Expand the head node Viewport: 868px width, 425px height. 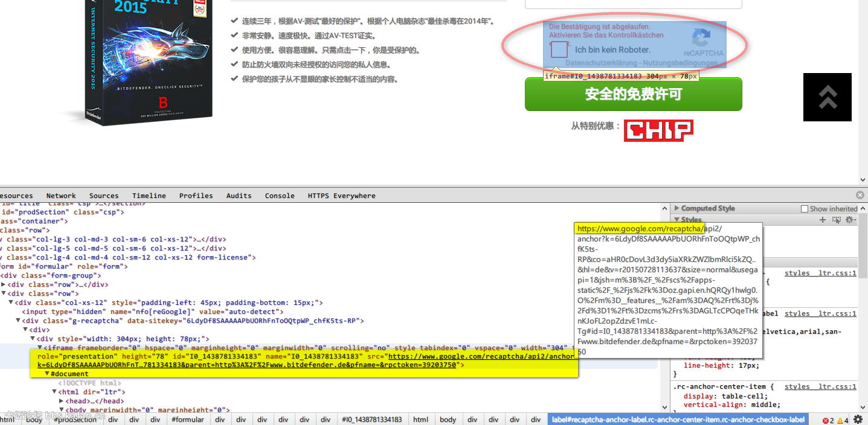point(61,401)
